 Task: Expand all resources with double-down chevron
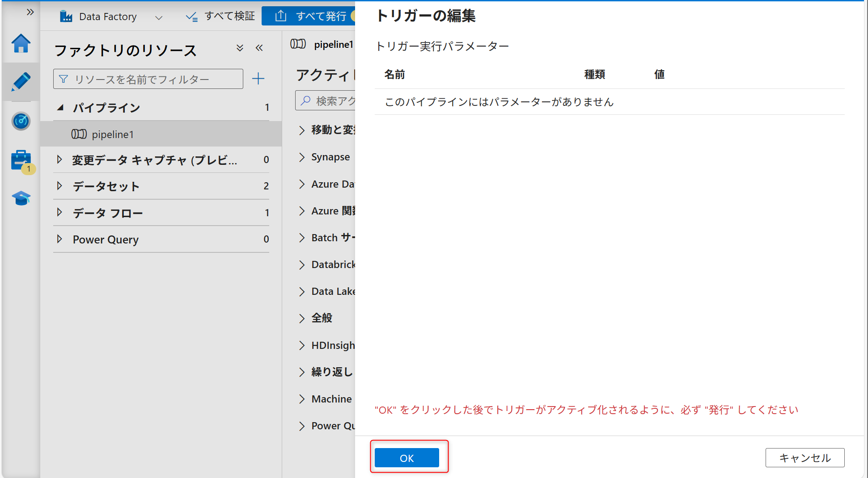[x=240, y=48]
